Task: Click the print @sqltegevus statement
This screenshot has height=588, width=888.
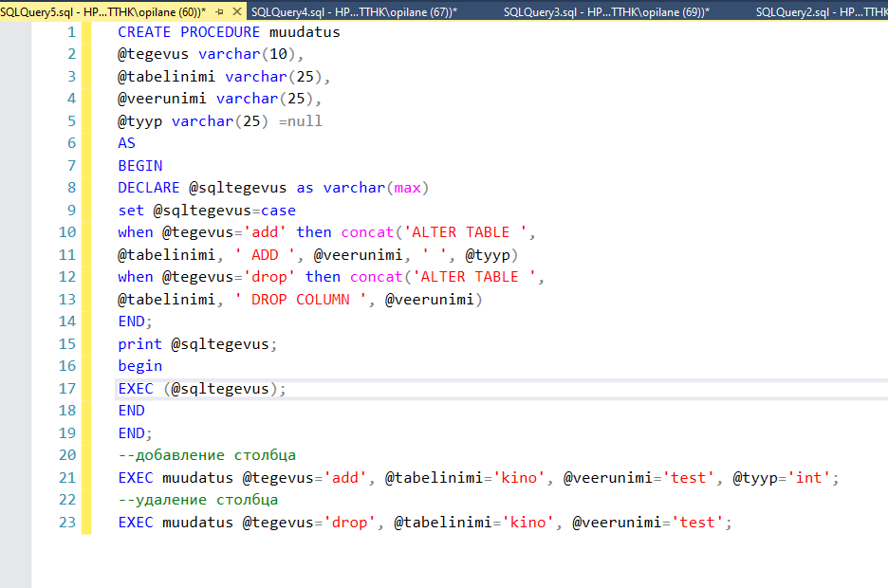Action: (197, 344)
